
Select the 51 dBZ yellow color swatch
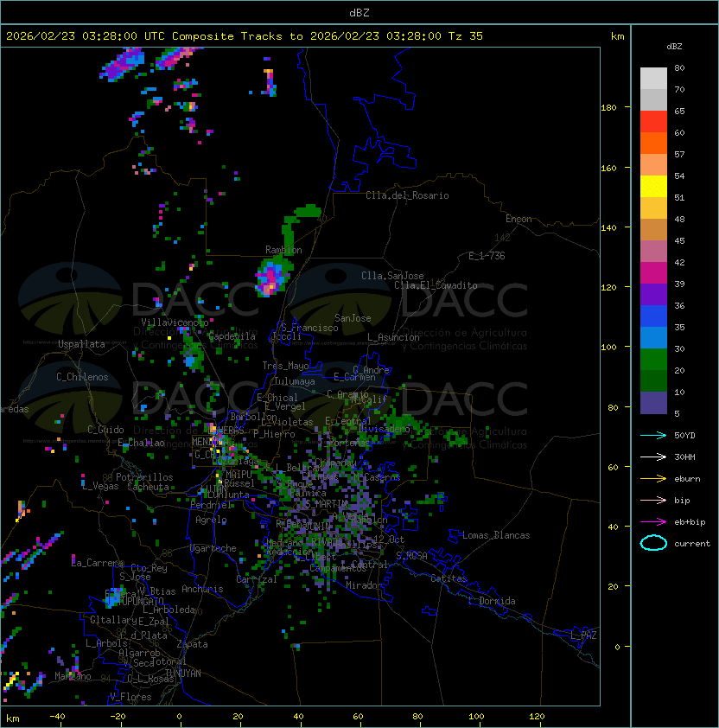point(653,187)
